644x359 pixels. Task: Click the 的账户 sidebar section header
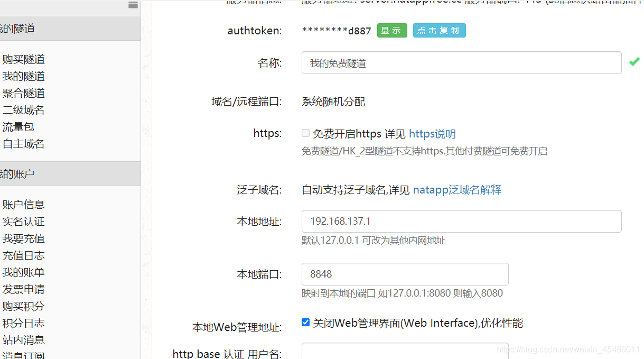70,173
